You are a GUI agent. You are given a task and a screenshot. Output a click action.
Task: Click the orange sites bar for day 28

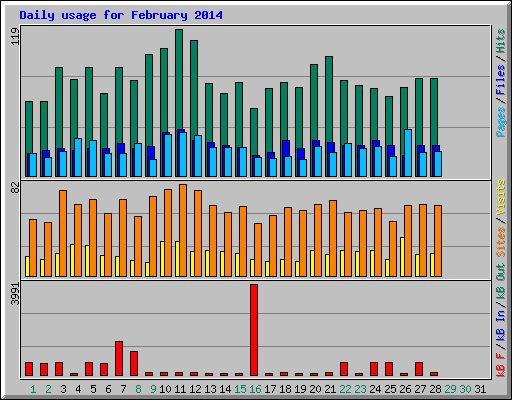click(x=438, y=241)
